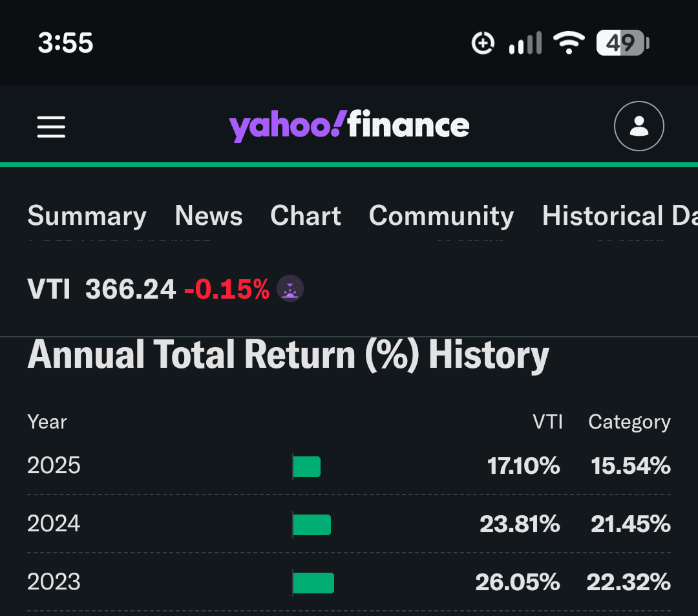Switch to the Chart tab
This screenshot has height=616, width=698.
pyautogui.click(x=306, y=216)
